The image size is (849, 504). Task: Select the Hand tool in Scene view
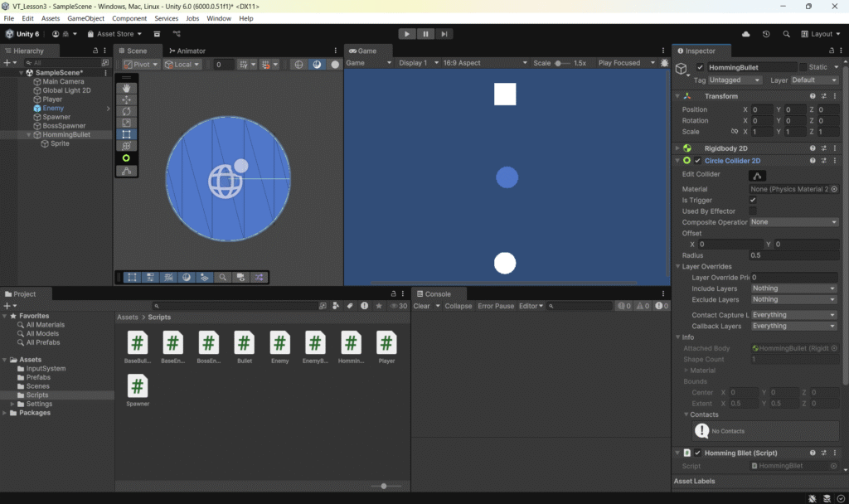(126, 88)
